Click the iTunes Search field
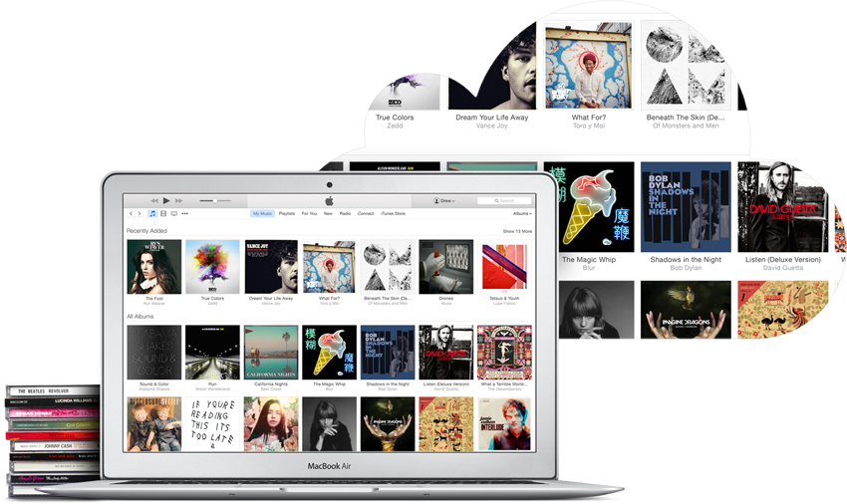 point(505,201)
